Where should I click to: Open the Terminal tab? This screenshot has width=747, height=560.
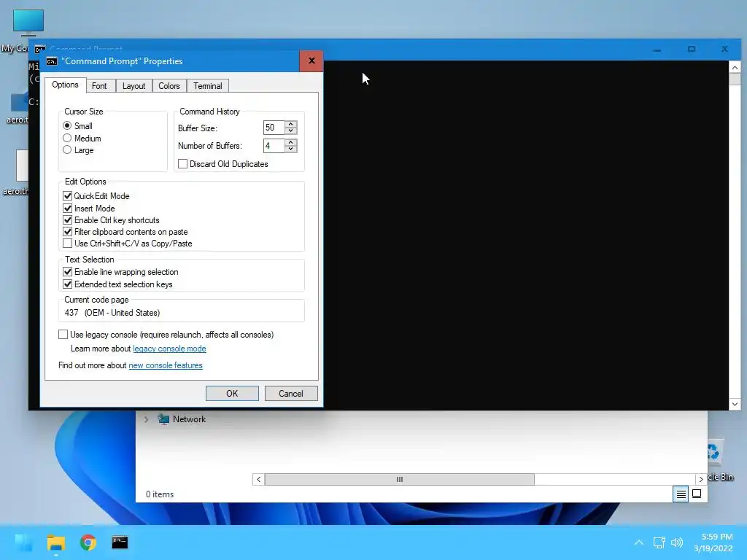(208, 86)
